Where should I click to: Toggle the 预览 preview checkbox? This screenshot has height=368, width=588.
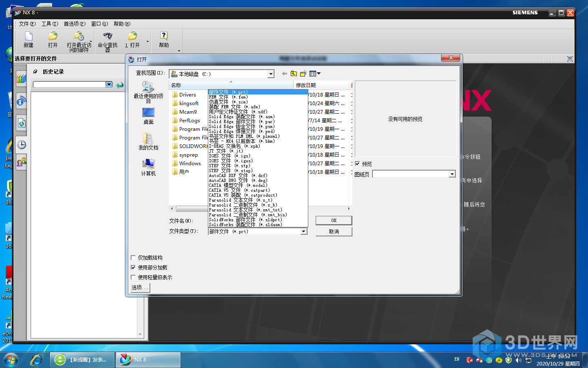(x=357, y=164)
